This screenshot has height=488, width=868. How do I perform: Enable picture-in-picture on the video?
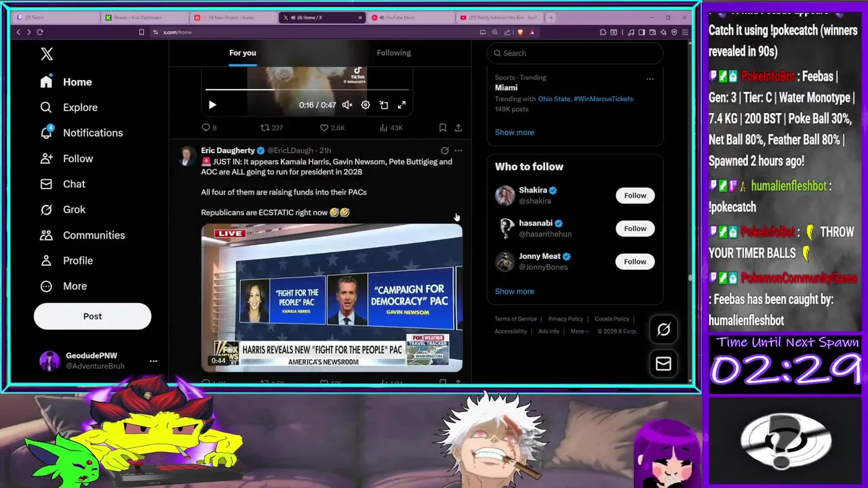[x=384, y=105]
